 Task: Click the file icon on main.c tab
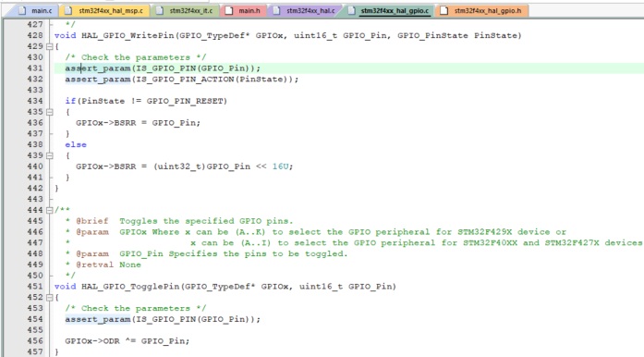(x=22, y=11)
